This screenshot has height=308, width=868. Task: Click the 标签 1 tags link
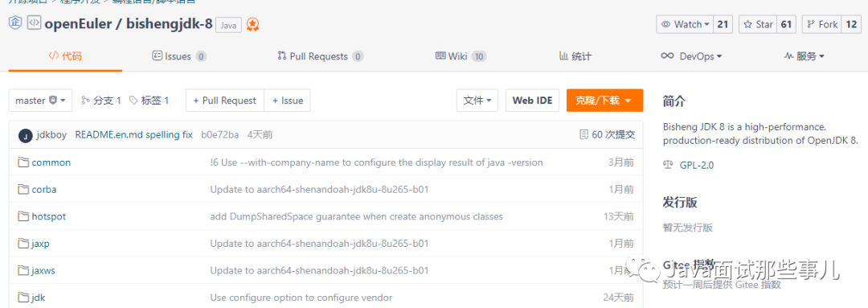coord(149,101)
